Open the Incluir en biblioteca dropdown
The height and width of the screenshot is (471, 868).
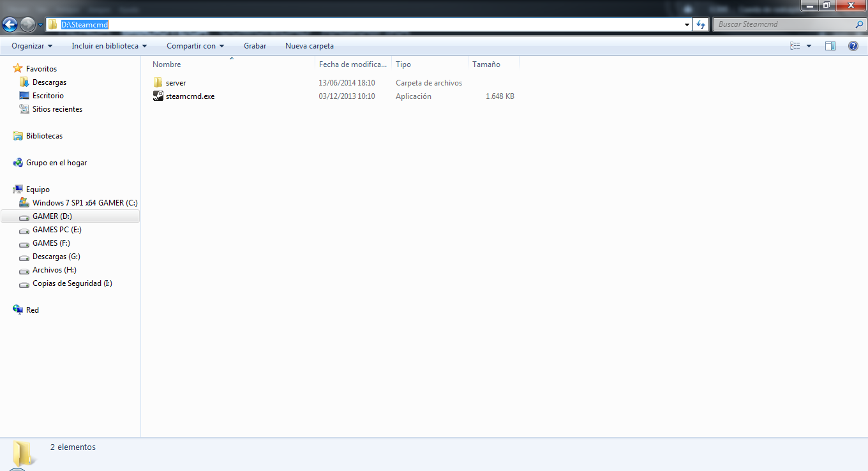pyautogui.click(x=109, y=46)
